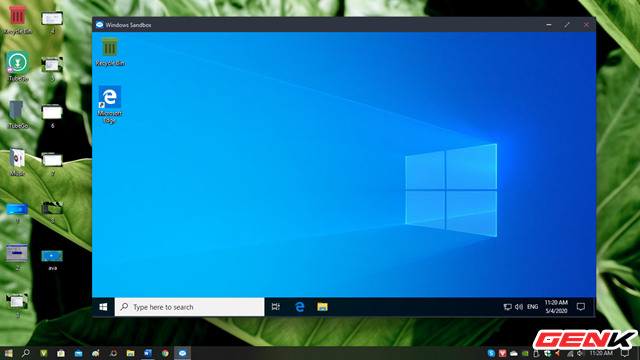Select the image file named 6
Viewport: 640px width, 360px height.
(x=52, y=117)
